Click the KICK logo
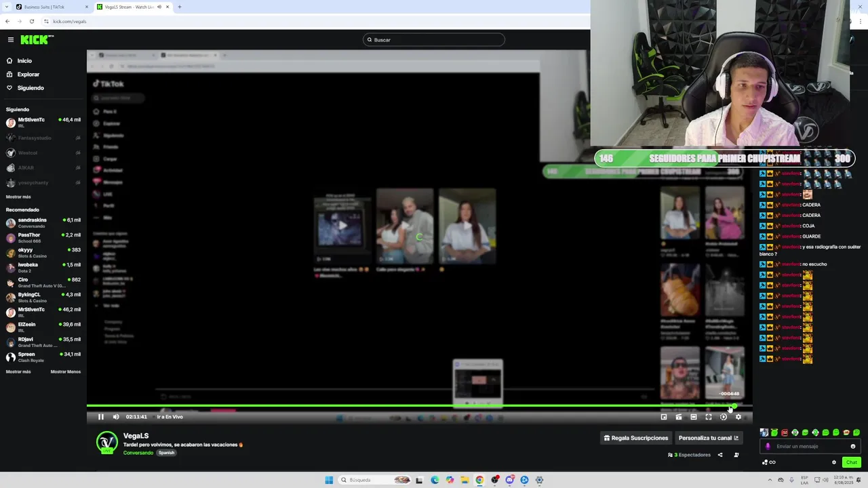Screen dimensions: 868x488 point(37,39)
